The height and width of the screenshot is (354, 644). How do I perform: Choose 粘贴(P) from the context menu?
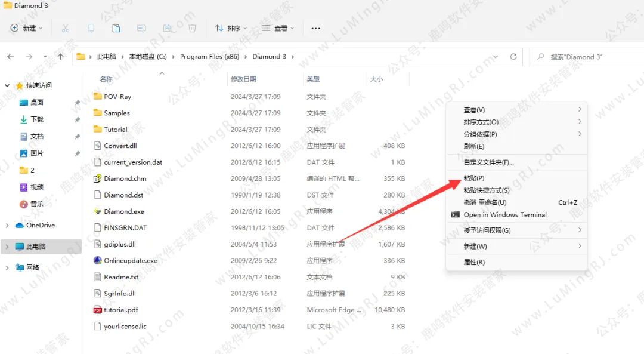tap(474, 178)
